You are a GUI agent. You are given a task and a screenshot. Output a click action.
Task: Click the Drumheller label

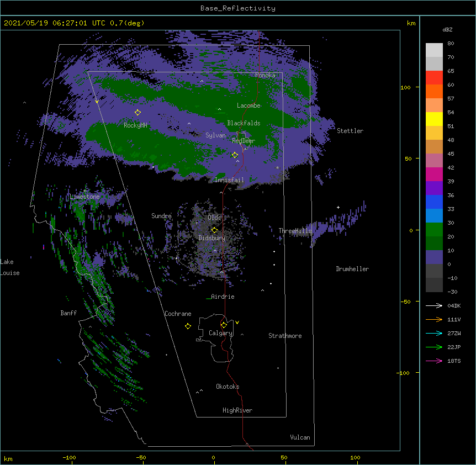click(352, 269)
